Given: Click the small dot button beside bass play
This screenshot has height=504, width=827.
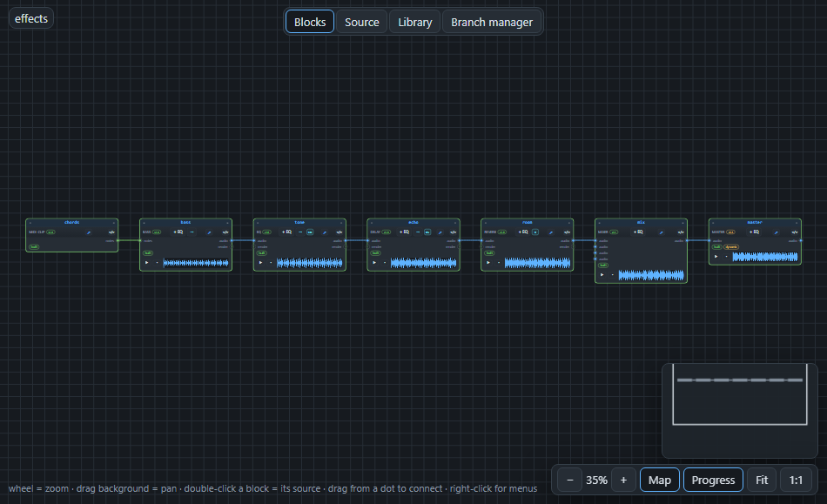Looking at the screenshot, I should [157, 263].
